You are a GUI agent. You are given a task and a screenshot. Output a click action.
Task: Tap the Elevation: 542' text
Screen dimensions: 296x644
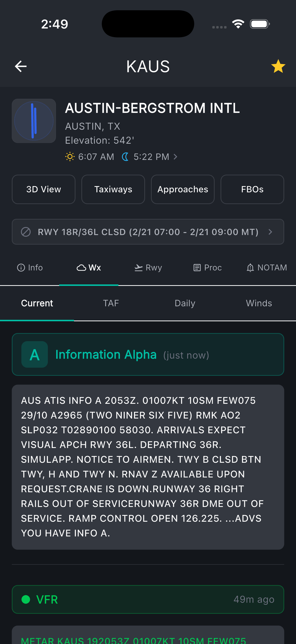[100, 140]
